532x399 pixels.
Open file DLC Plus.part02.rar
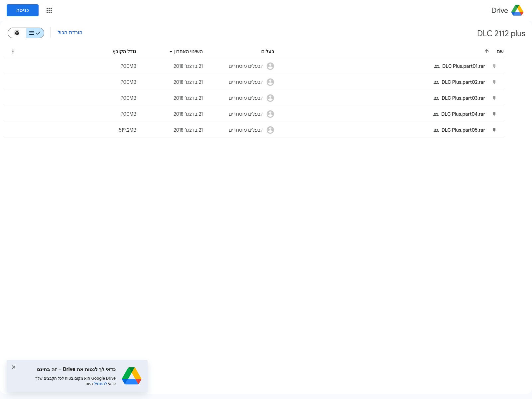463,82
